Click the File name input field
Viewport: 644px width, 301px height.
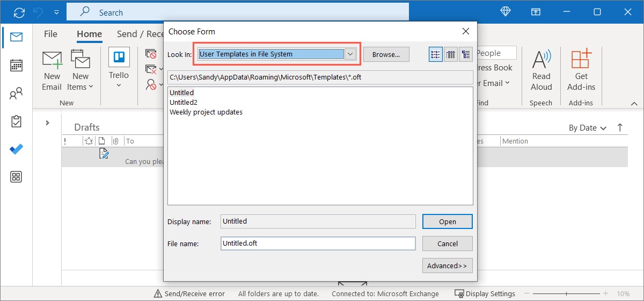[318, 243]
